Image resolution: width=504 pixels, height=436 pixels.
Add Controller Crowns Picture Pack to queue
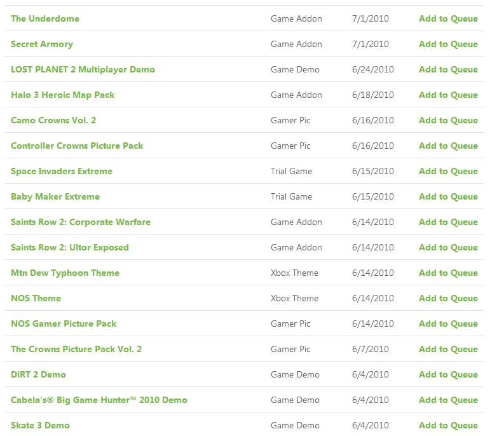coord(448,146)
